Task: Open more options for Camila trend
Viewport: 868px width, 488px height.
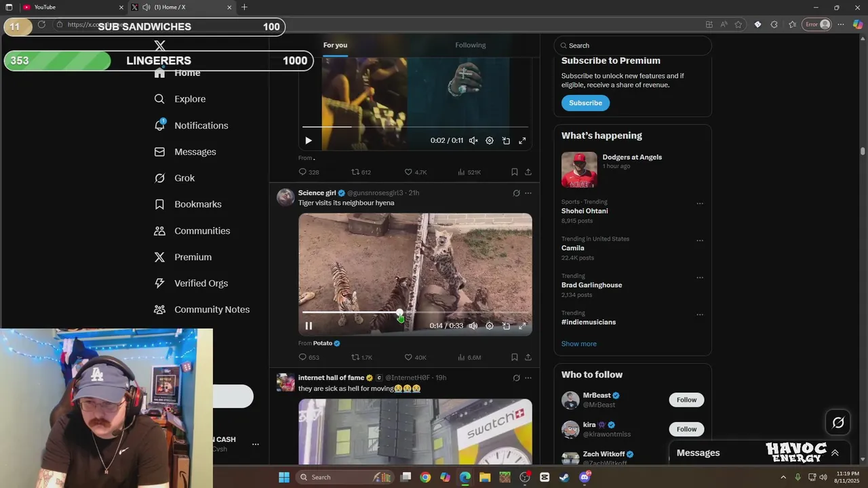Action: tap(700, 241)
